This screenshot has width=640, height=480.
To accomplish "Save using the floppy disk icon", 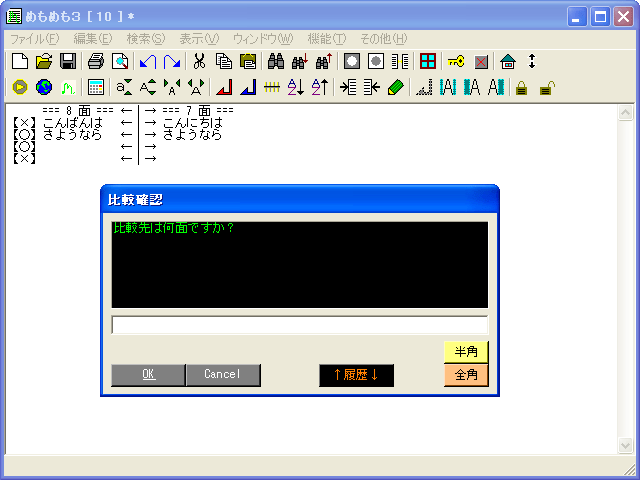I will click(x=68, y=62).
